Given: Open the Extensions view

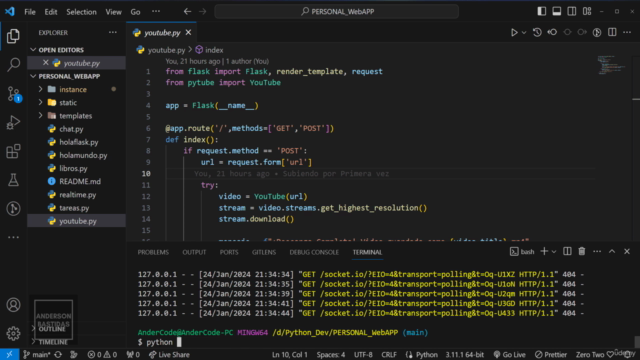Looking at the screenshot, I should point(13,151).
